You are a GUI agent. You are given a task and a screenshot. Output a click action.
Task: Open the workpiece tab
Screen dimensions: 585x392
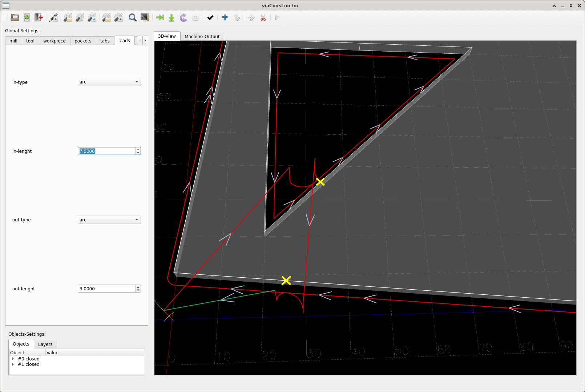coord(55,41)
